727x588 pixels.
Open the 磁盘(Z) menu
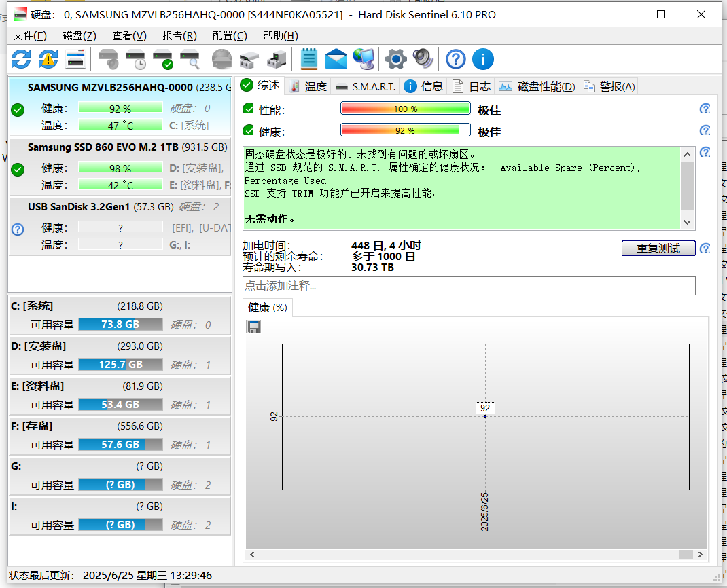pos(79,36)
